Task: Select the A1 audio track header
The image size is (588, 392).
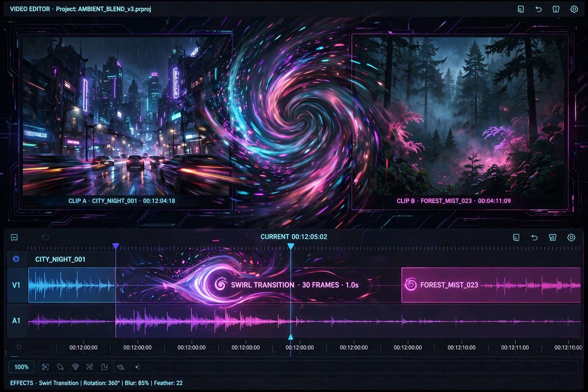Action: tap(17, 321)
